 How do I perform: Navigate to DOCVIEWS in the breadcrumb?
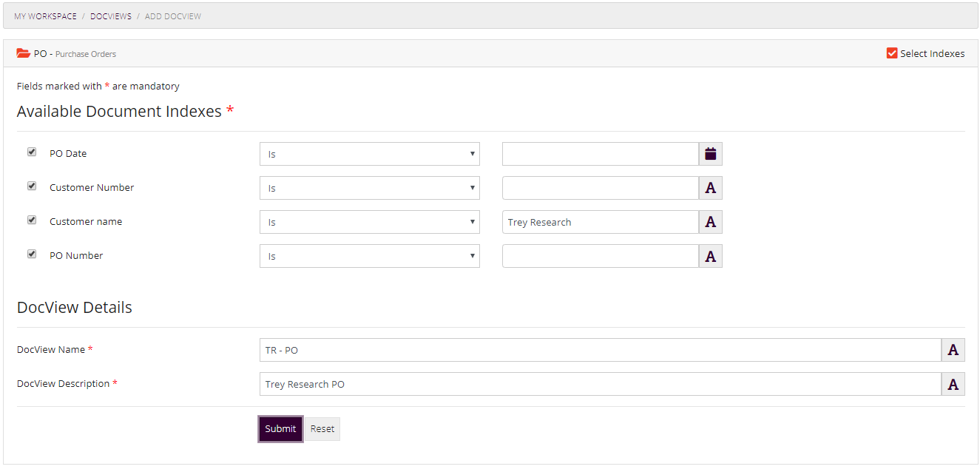[x=110, y=16]
